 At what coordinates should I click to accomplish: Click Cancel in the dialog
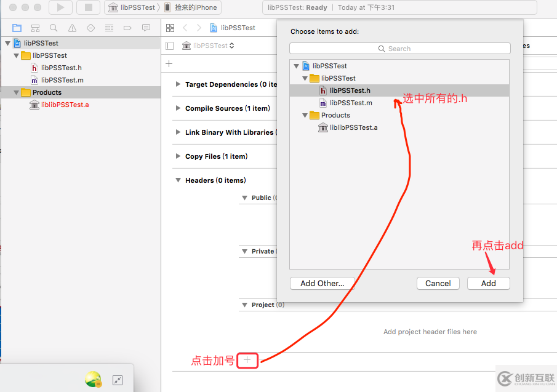pos(438,283)
